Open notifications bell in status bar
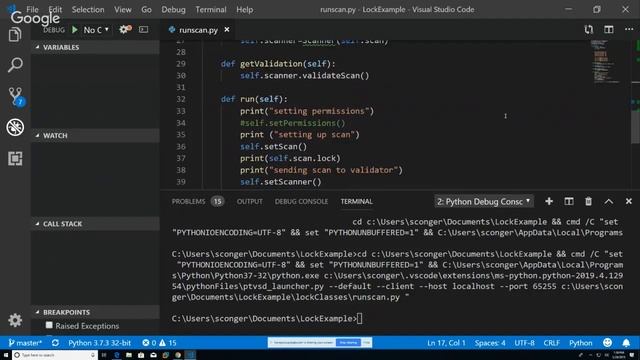The image size is (640, 360). tap(626, 343)
